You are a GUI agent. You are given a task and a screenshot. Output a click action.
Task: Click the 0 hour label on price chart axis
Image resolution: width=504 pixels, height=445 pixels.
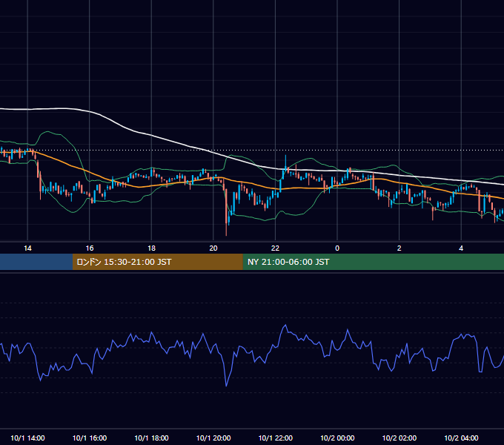click(337, 248)
